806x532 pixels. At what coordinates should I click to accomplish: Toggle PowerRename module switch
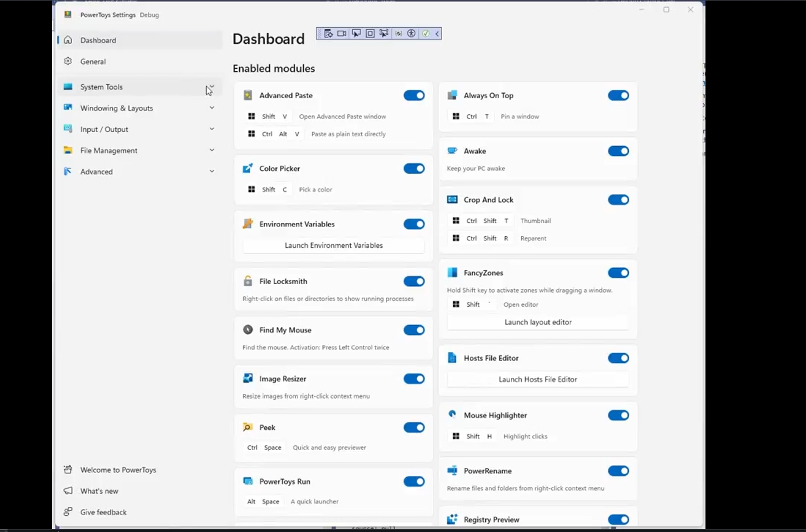click(618, 471)
